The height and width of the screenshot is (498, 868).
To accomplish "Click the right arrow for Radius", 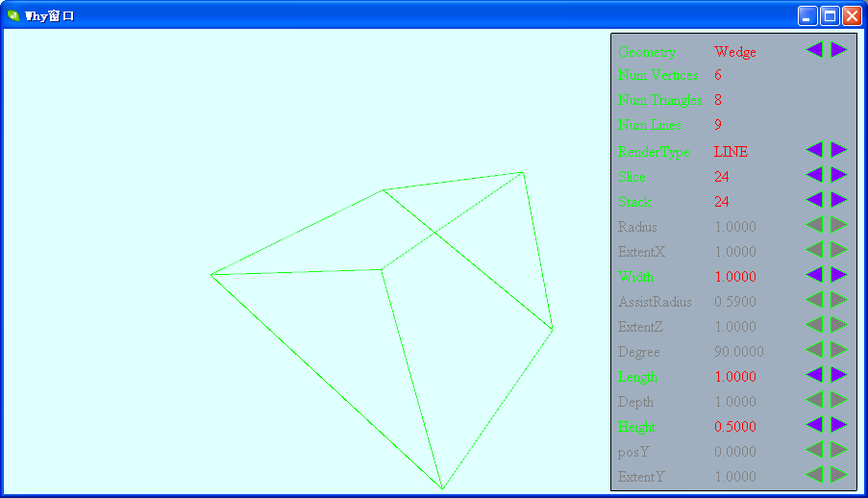I will tap(839, 225).
